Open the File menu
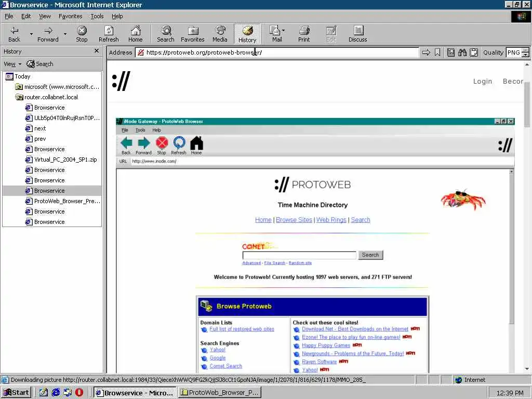Image resolution: width=532 pixels, height=399 pixels. [x=9, y=16]
